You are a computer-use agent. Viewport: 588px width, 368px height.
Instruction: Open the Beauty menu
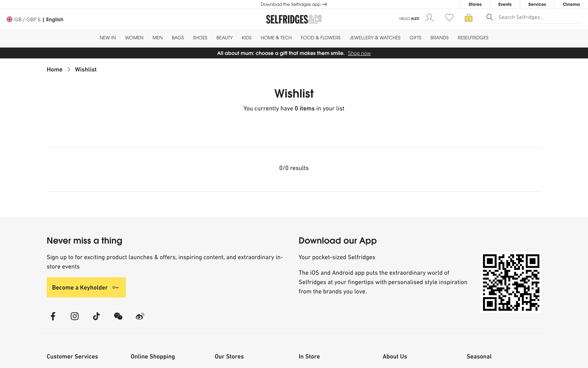pyautogui.click(x=224, y=38)
